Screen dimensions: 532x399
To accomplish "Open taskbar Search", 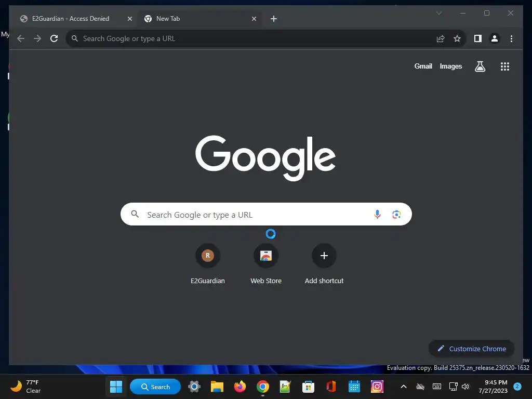I will tap(155, 387).
